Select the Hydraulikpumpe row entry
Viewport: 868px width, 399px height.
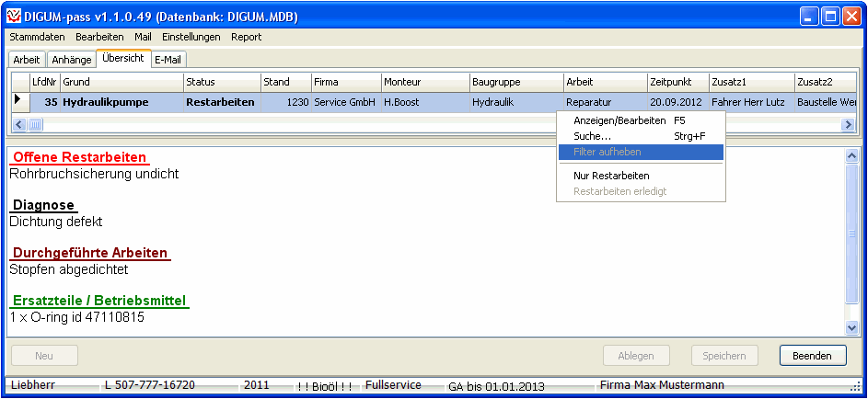[x=105, y=102]
